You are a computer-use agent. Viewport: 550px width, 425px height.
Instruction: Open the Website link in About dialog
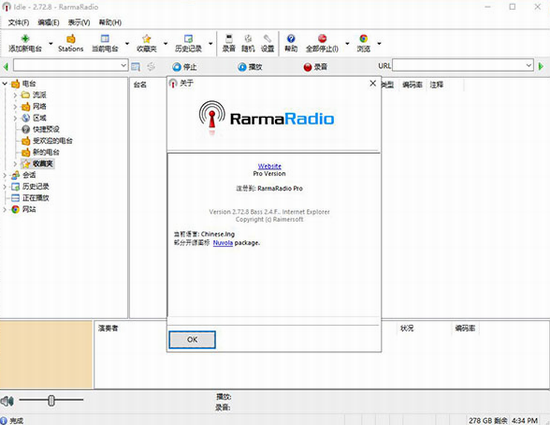269,166
